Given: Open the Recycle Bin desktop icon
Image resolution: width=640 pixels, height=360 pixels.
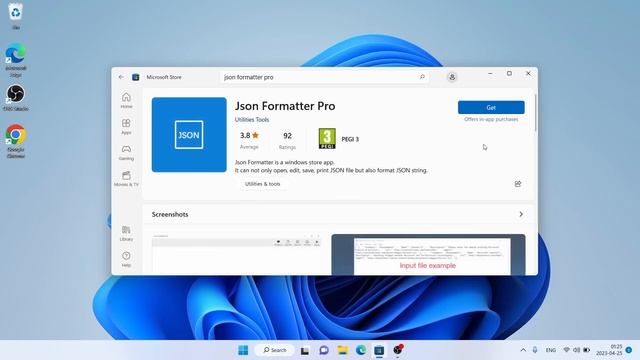Looking at the screenshot, I should (x=16, y=16).
